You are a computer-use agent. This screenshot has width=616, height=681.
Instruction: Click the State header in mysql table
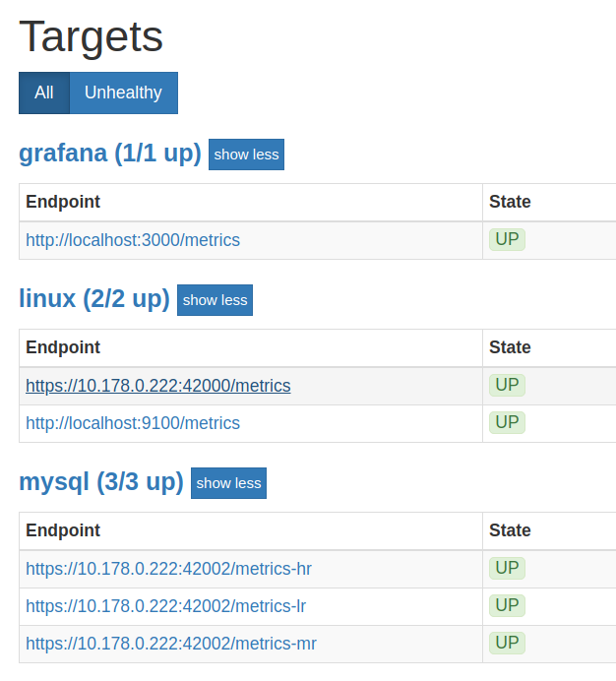(x=510, y=530)
